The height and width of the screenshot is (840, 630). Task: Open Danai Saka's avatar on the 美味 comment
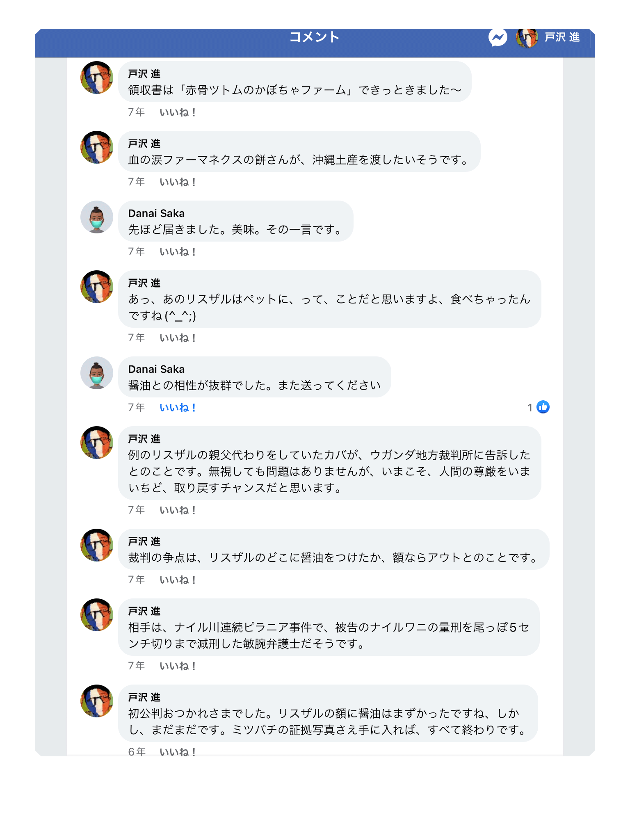tap(97, 217)
